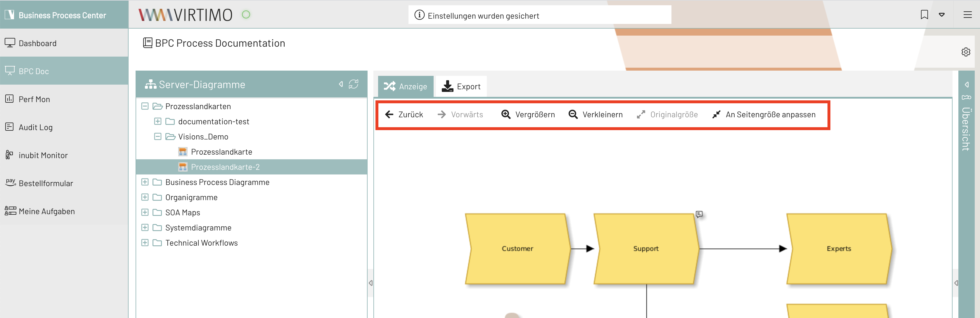Image resolution: width=980 pixels, height=318 pixels.
Task: Click the Zurück button
Action: click(x=404, y=114)
